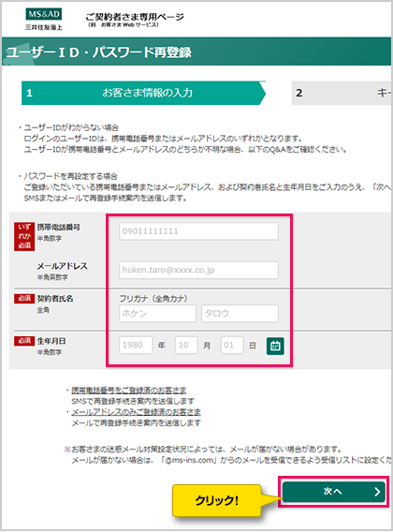Image resolution: width=393 pixels, height=532 pixels.
Task: Click the ユーザーIDがわからない場合 text
Action: coord(71,128)
